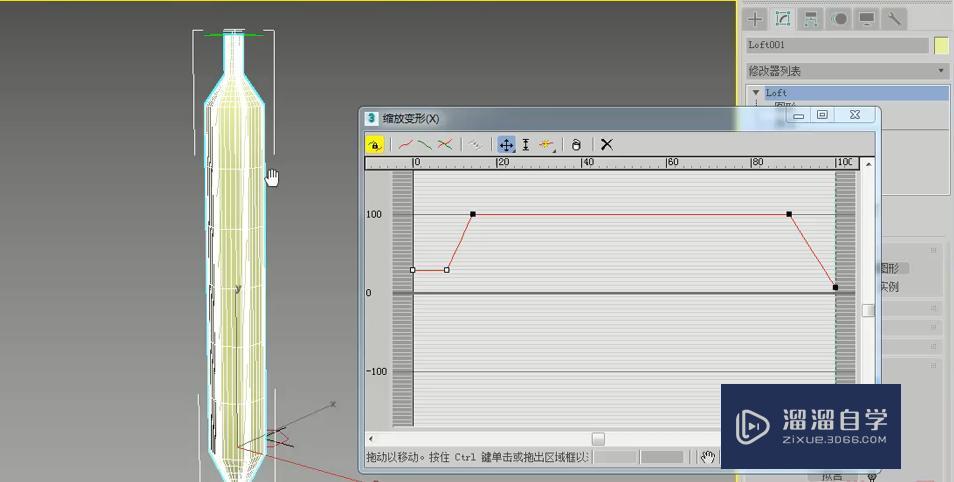Click second coordinate field in deform status bar

click(662, 457)
